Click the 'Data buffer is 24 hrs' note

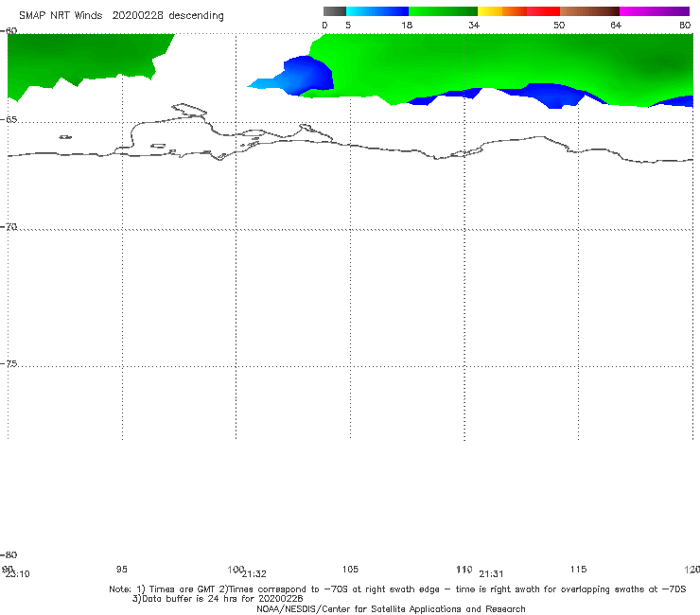186,599
